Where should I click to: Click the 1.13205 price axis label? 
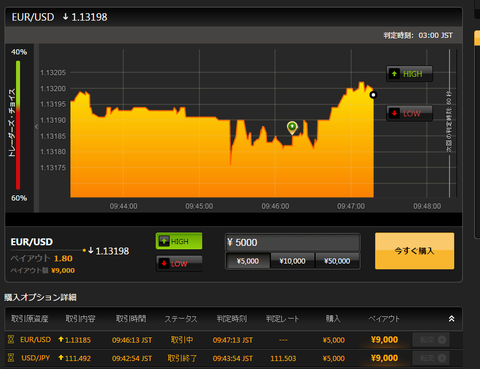coord(53,73)
